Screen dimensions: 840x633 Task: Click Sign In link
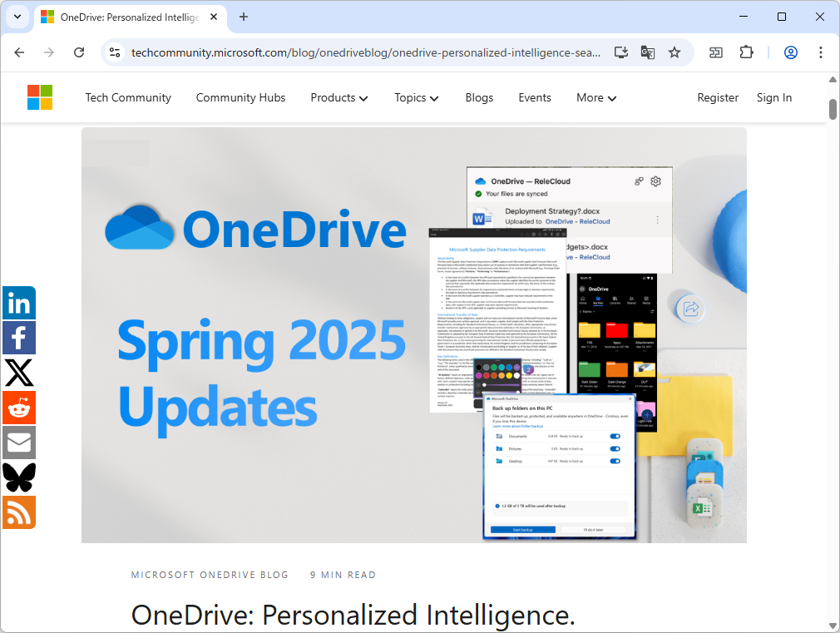774,97
